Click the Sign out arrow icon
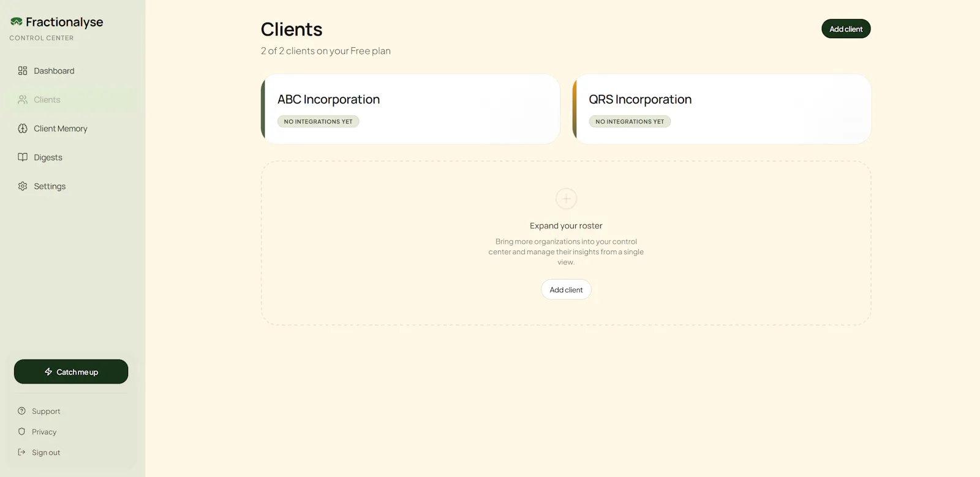 (21, 453)
